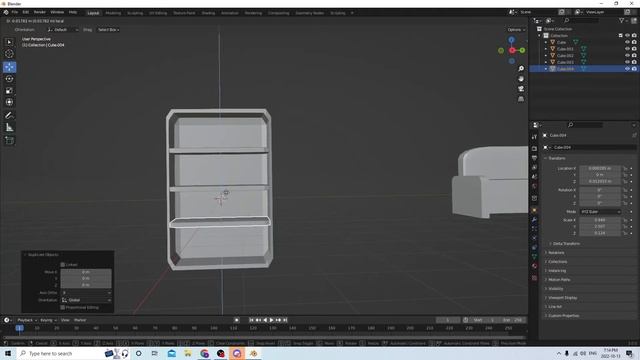Open the Texture properties checker tab
The width and height of the screenshot is (640, 360).
point(534,278)
